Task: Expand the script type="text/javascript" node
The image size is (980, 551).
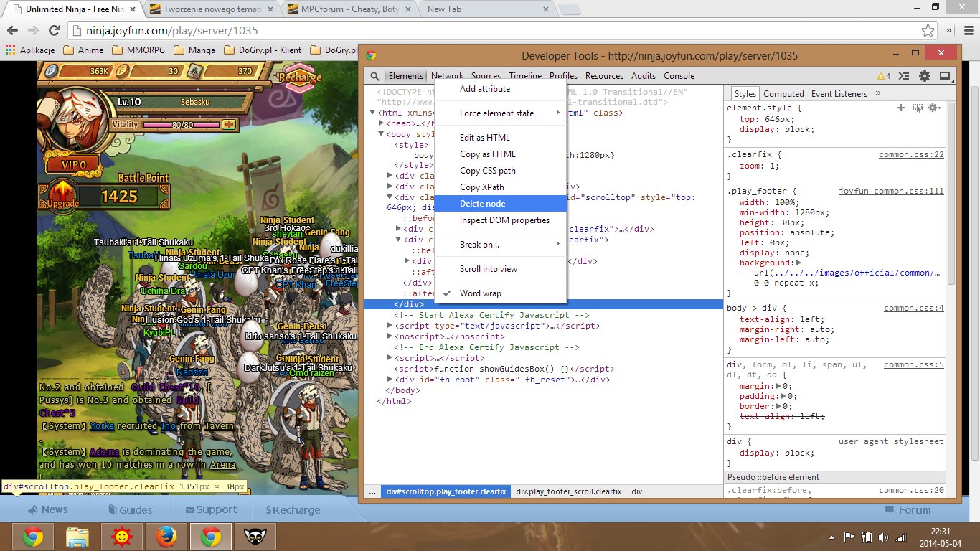Action: 390,326
